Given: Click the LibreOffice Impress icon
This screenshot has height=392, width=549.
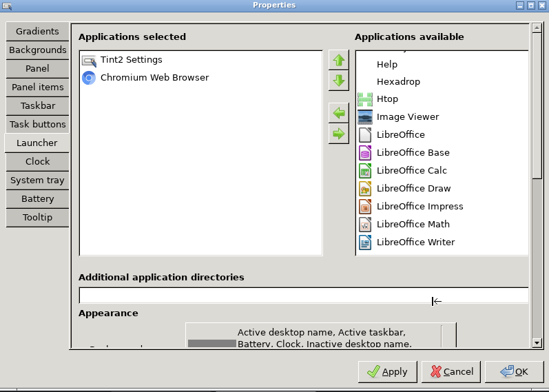Looking at the screenshot, I should 365,207.
